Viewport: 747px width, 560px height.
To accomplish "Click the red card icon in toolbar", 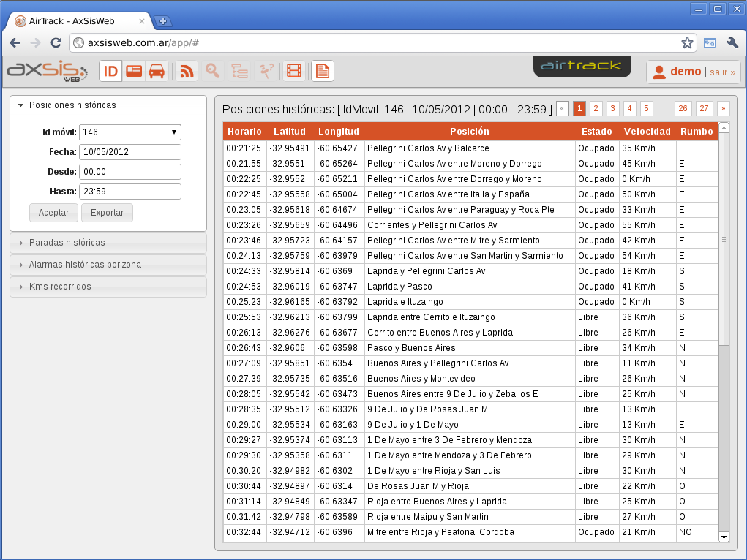I will tap(134, 71).
